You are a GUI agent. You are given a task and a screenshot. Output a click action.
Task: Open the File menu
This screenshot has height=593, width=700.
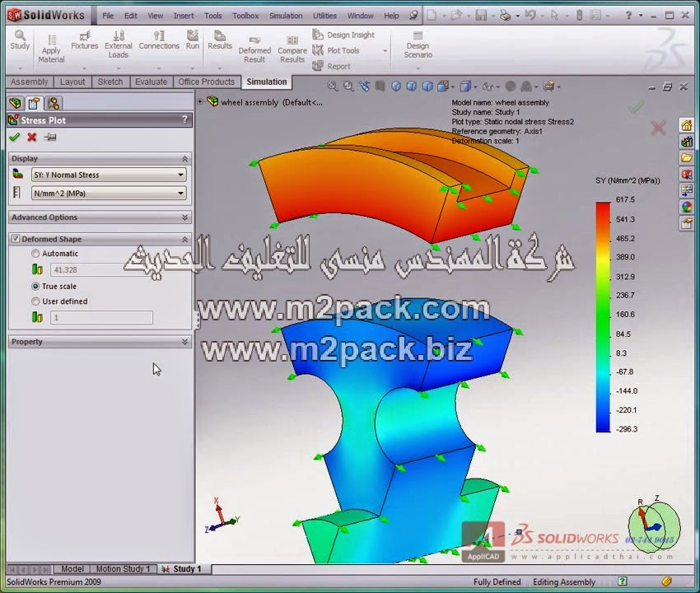point(108,16)
